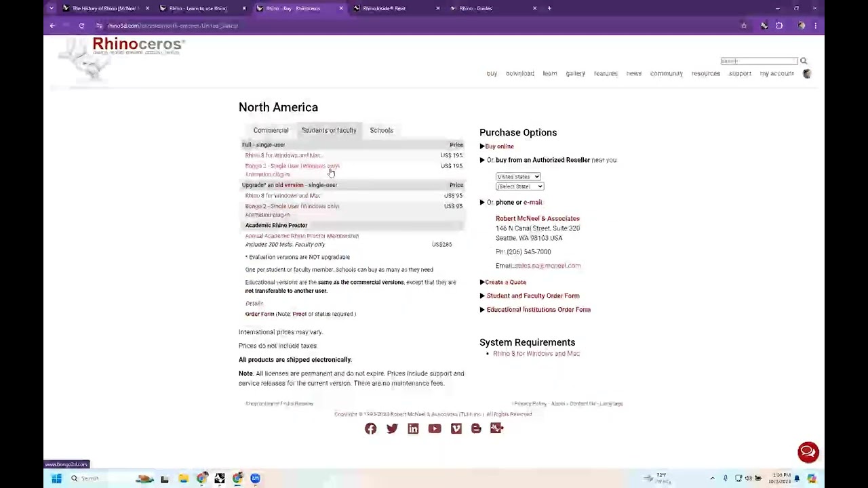Image resolution: width=868 pixels, height=488 pixels.
Task: Open Rhino's LinkedIn page from the footer
Action: [x=413, y=428]
